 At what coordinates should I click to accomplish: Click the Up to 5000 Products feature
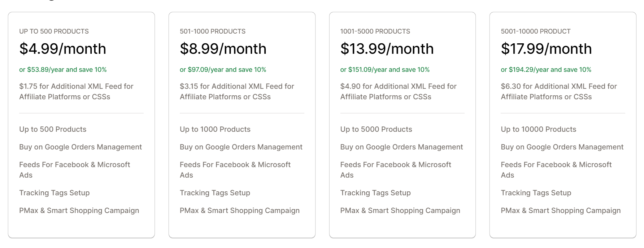click(x=376, y=129)
